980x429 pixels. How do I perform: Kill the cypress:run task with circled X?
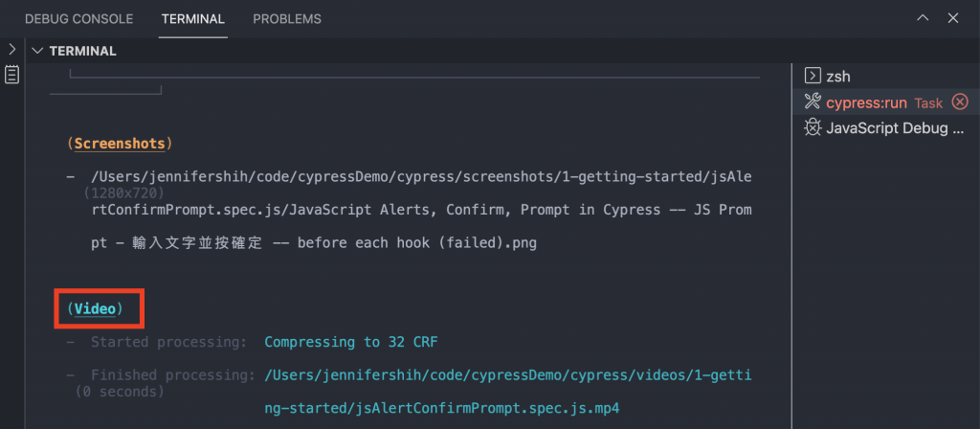coord(960,102)
